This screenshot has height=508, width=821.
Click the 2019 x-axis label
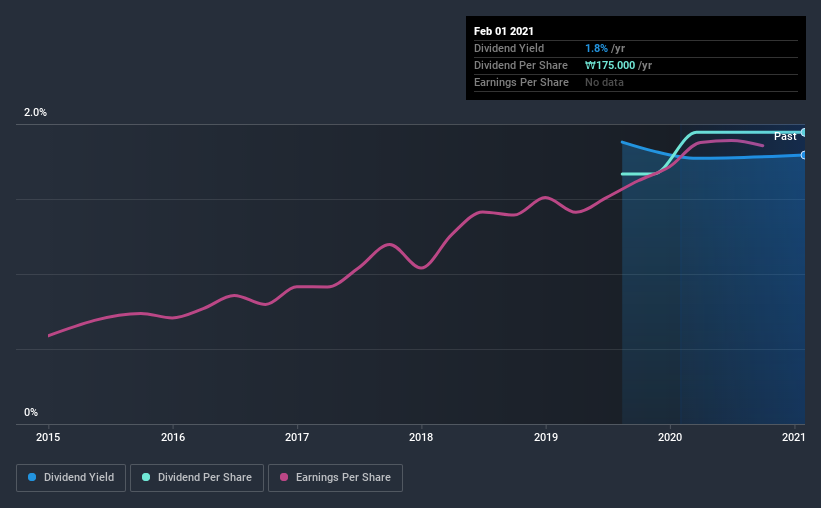click(546, 437)
